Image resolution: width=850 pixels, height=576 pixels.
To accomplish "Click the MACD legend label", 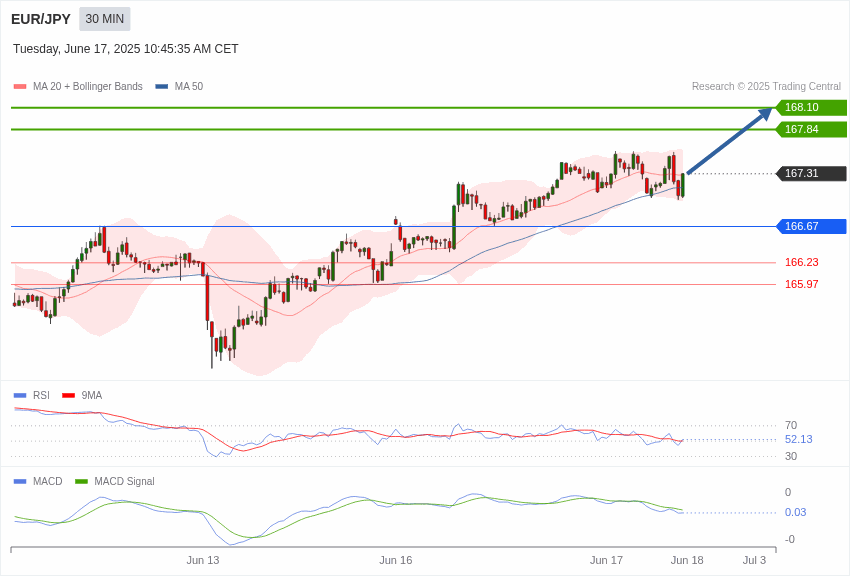I will click(x=48, y=481).
